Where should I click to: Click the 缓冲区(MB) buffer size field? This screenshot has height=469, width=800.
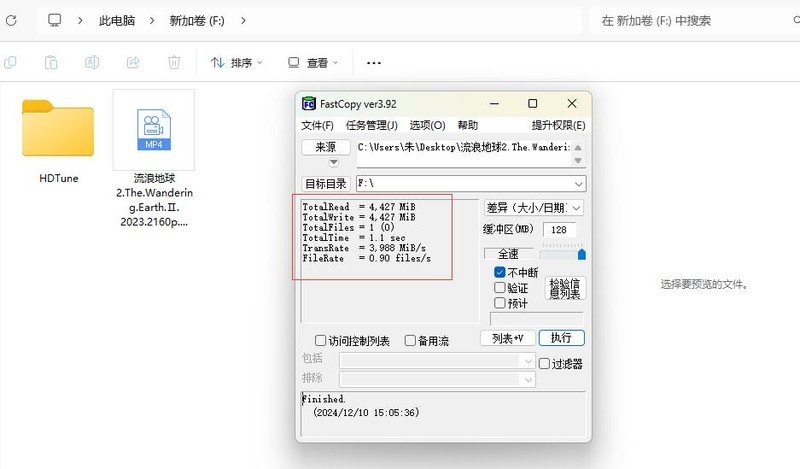(559, 230)
